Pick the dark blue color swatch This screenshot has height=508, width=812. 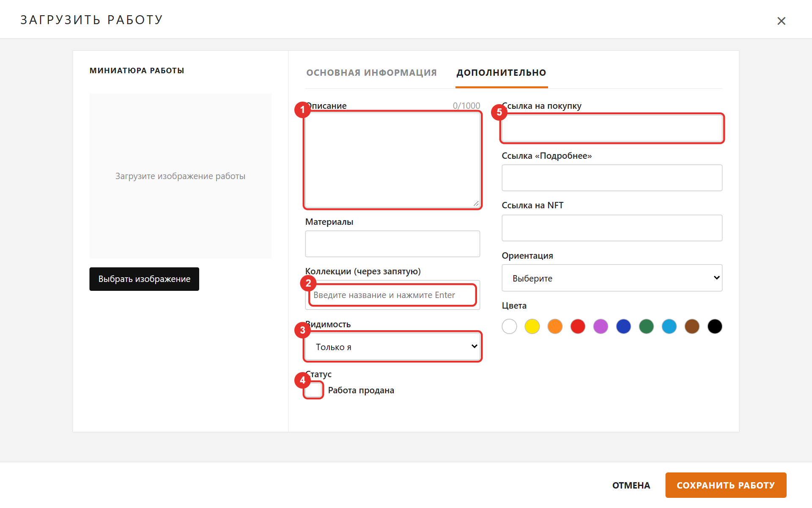point(623,326)
